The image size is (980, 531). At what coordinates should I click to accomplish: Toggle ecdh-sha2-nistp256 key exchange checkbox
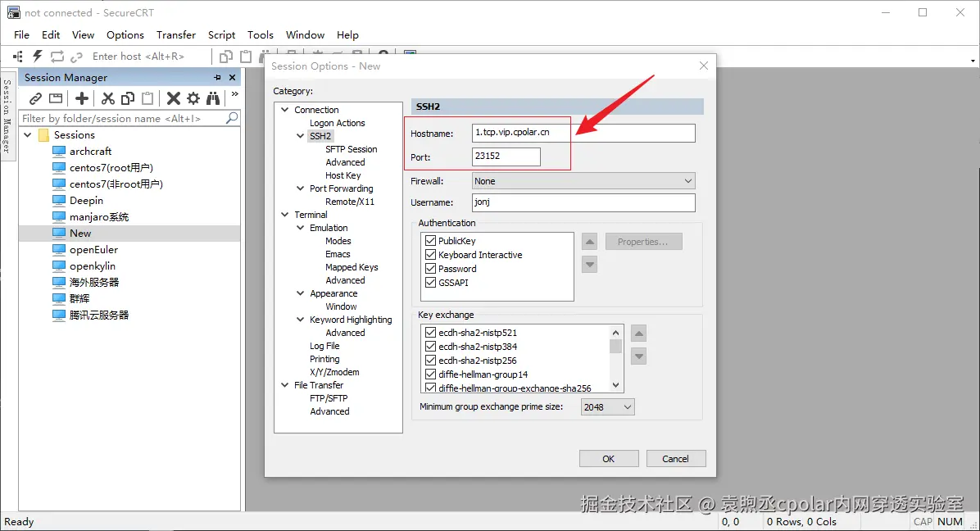pos(431,360)
